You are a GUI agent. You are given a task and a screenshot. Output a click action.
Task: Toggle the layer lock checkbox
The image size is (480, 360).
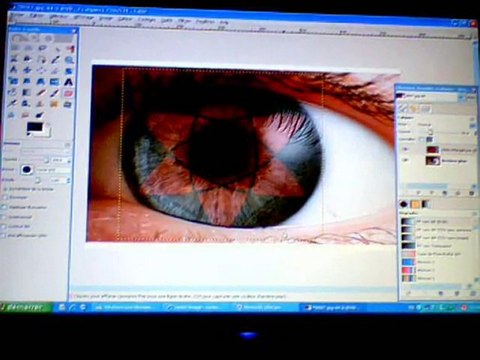(422, 139)
